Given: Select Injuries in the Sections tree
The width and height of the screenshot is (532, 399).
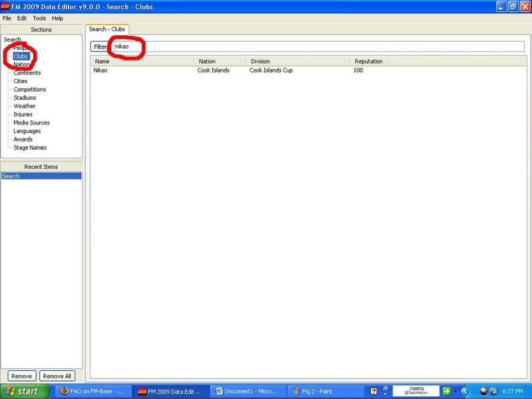Looking at the screenshot, I should coord(23,114).
